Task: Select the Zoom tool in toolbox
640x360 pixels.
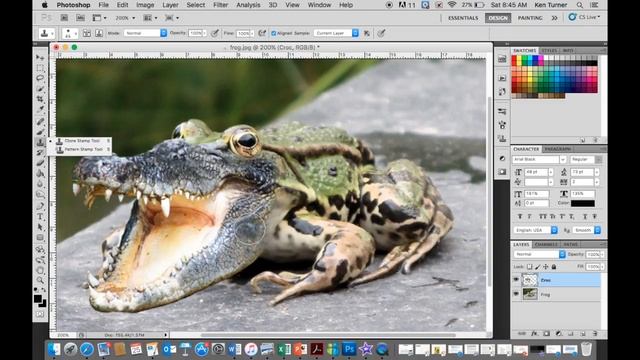Action: tap(40, 280)
